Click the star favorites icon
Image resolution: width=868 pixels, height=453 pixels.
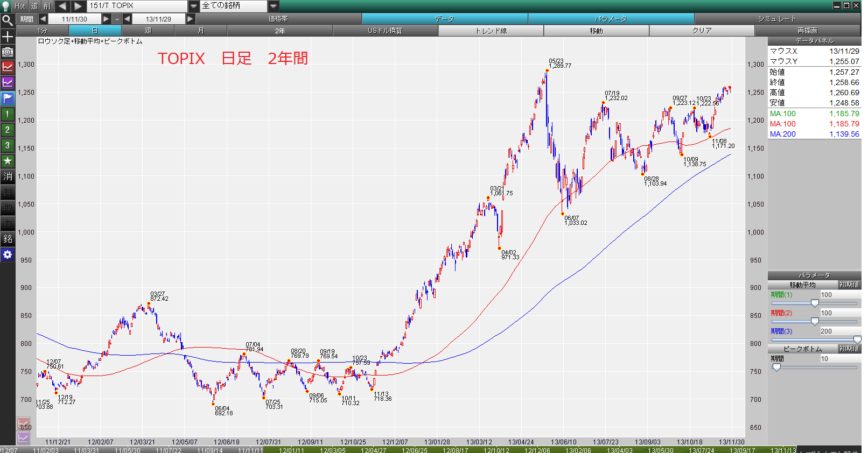8,161
